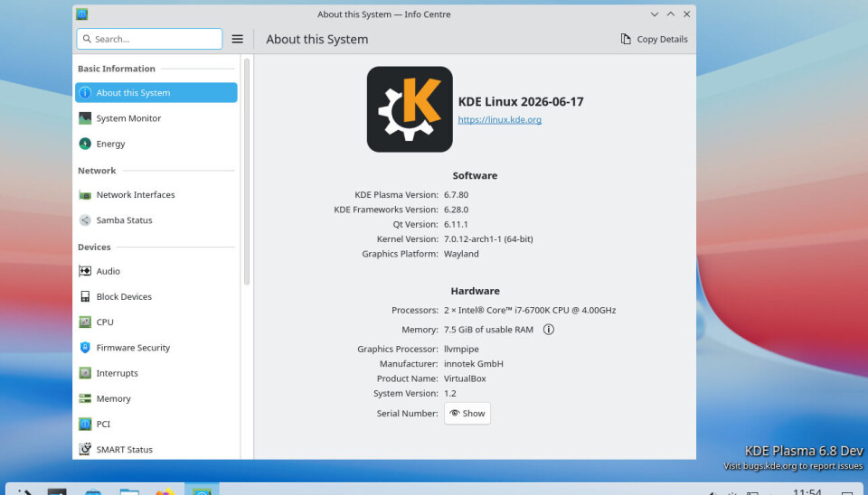Click the Processors value text
The image size is (868, 495).
click(x=530, y=310)
